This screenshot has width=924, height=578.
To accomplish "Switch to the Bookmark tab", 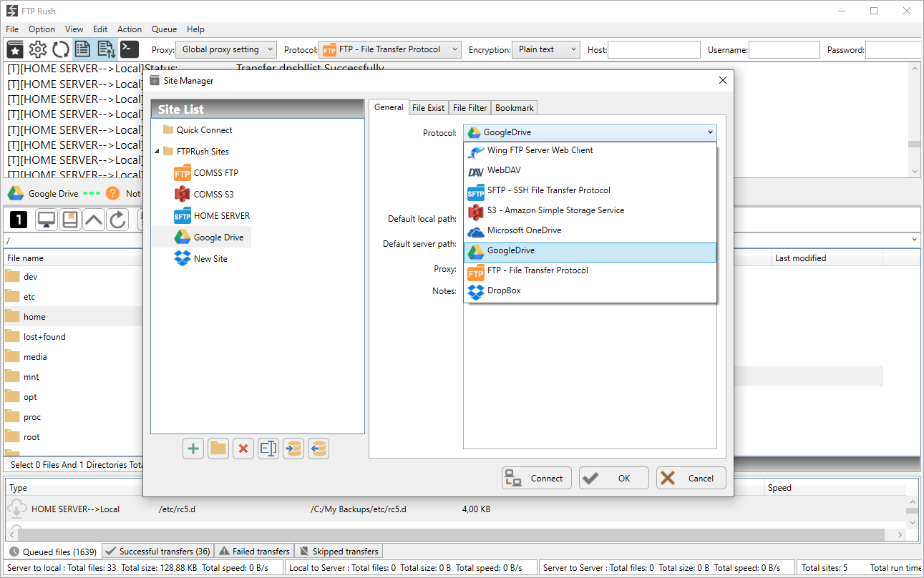I will pos(515,108).
